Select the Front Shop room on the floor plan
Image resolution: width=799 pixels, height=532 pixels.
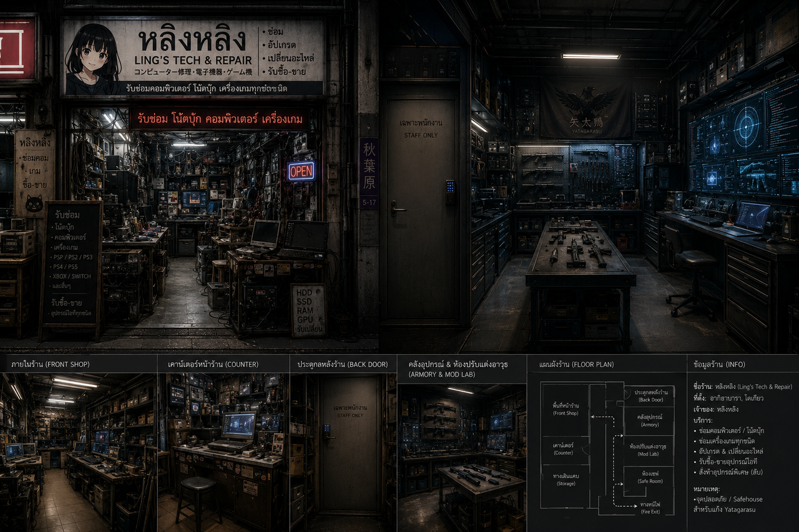565,410
